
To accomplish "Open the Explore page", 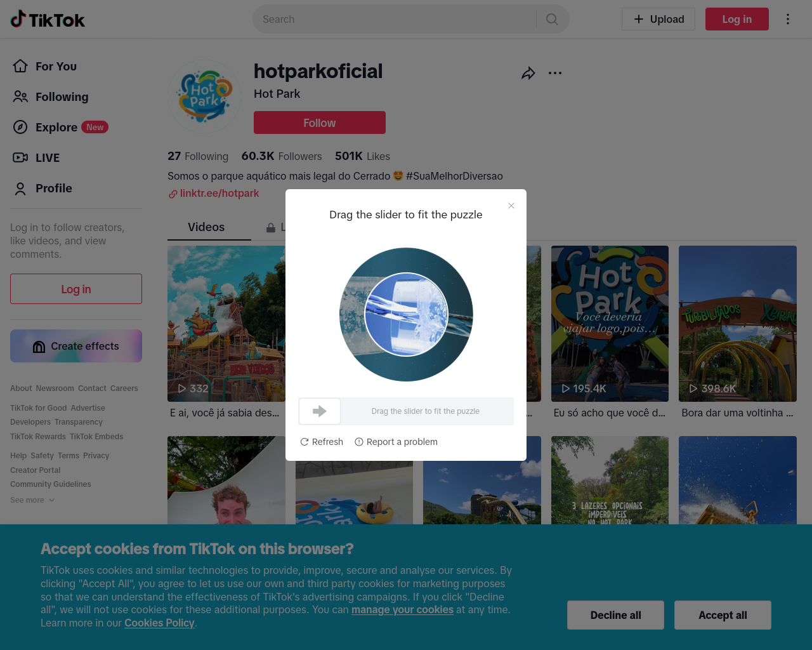I will pyautogui.click(x=60, y=127).
